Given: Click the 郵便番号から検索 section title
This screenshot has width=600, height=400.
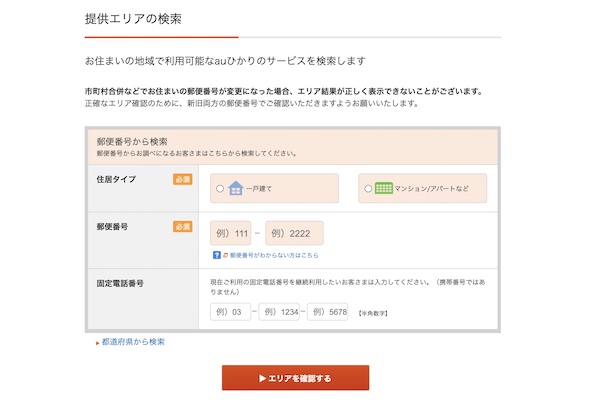Looking at the screenshot, I should point(132,142).
